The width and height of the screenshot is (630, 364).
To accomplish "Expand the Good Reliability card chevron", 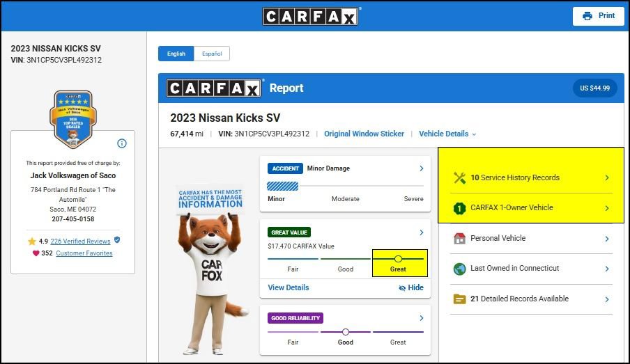I will tap(422, 318).
